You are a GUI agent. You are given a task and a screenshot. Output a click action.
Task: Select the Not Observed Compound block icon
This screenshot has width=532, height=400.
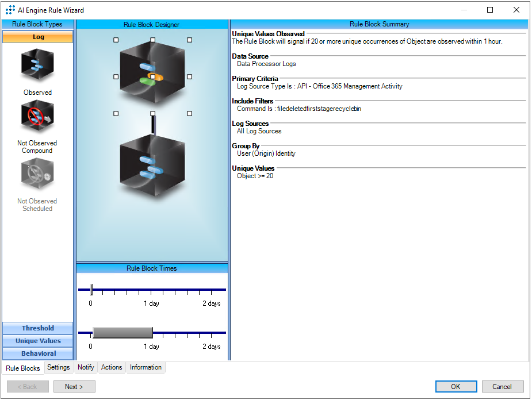[x=37, y=117]
